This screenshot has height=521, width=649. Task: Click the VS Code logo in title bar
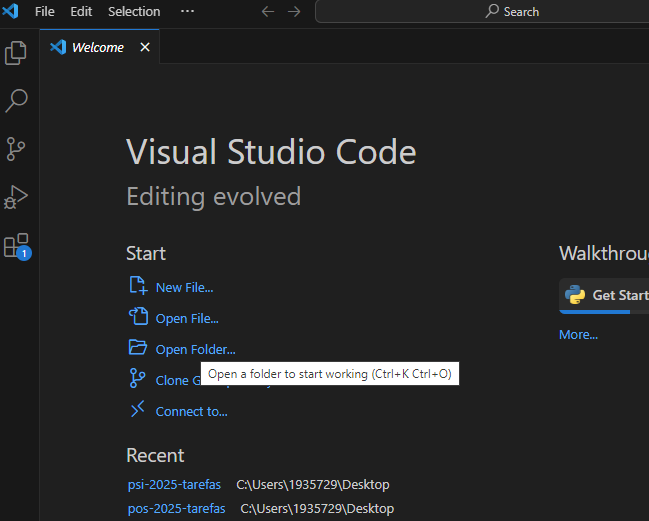[x=12, y=12]
